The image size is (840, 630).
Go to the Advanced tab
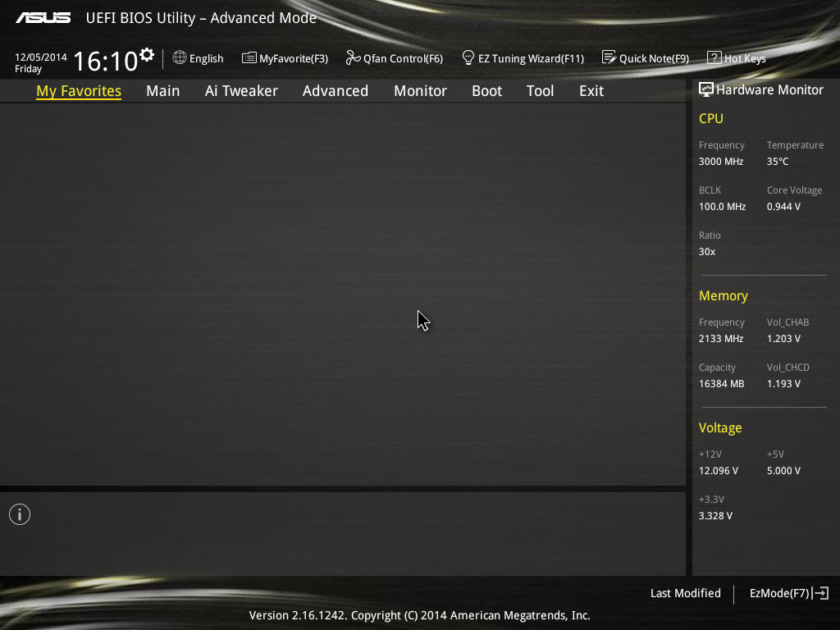336,91
